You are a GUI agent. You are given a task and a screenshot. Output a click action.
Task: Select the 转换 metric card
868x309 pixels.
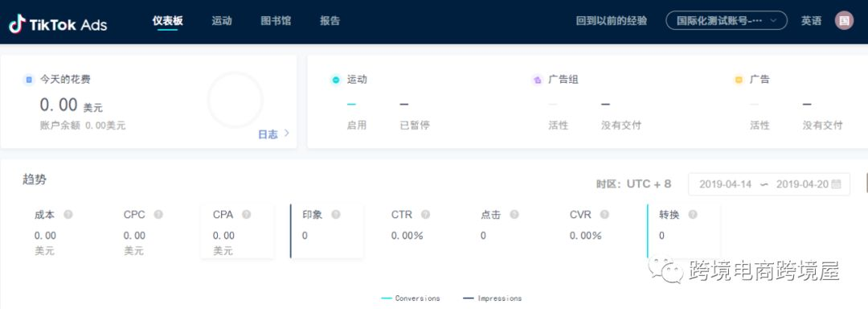(x=684, y=231)
